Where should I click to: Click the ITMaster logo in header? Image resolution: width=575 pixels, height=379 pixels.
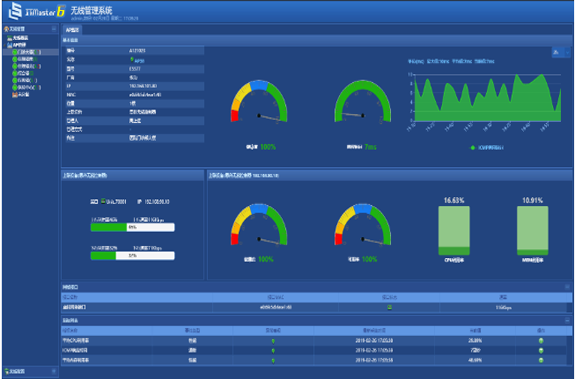(37, 11)
